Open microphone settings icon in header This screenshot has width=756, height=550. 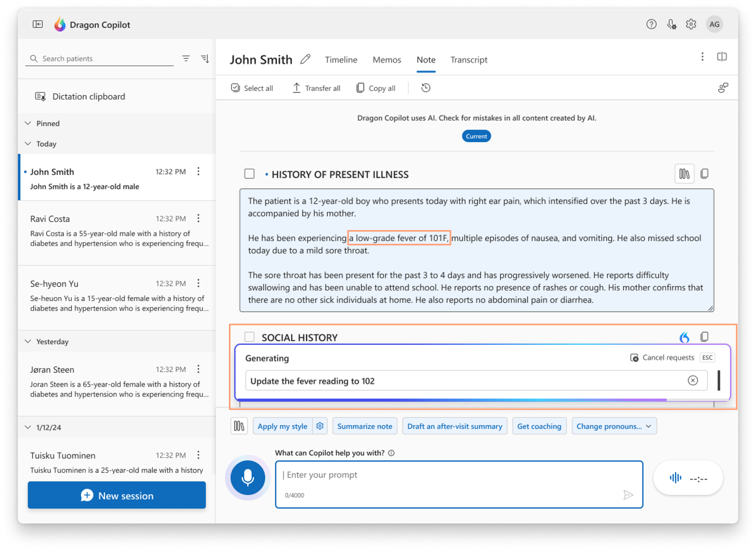(671, 24)
